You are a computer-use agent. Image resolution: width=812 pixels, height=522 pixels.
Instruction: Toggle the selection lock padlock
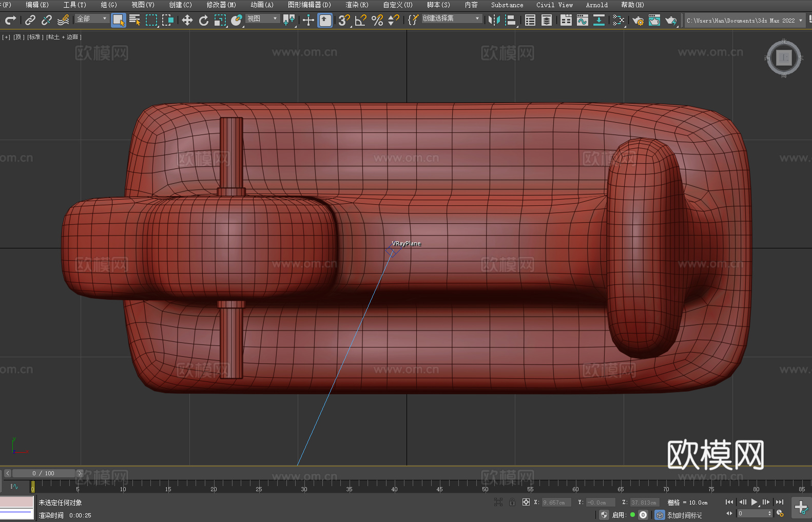(512, 502)
